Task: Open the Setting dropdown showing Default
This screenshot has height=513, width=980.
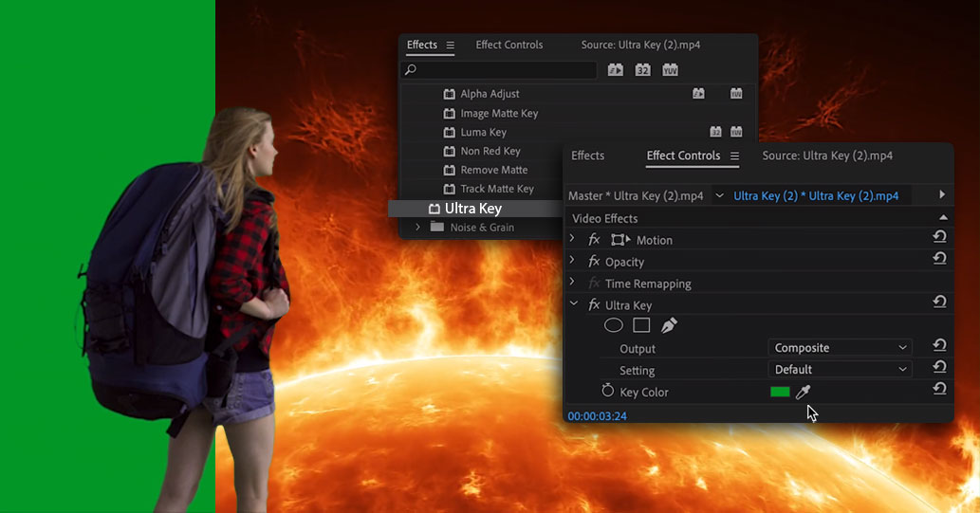Action: [x=839, y=370]
